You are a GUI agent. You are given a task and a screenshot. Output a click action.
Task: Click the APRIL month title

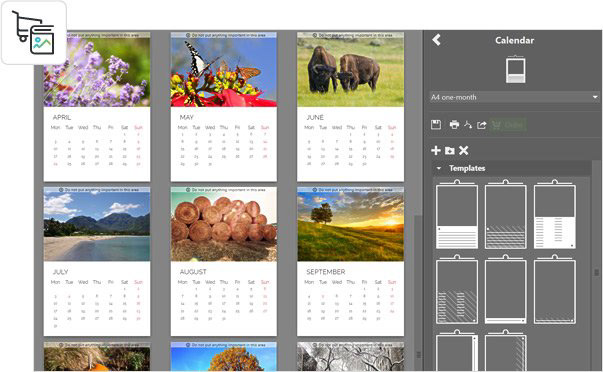62,117
